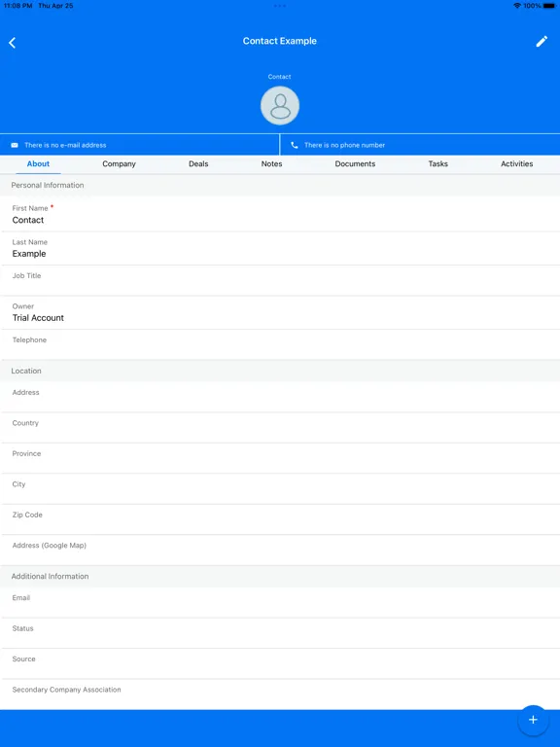Tap the status bar date Thu Apr 25
This screenshot has height=747, width=560.
(55, 6)
